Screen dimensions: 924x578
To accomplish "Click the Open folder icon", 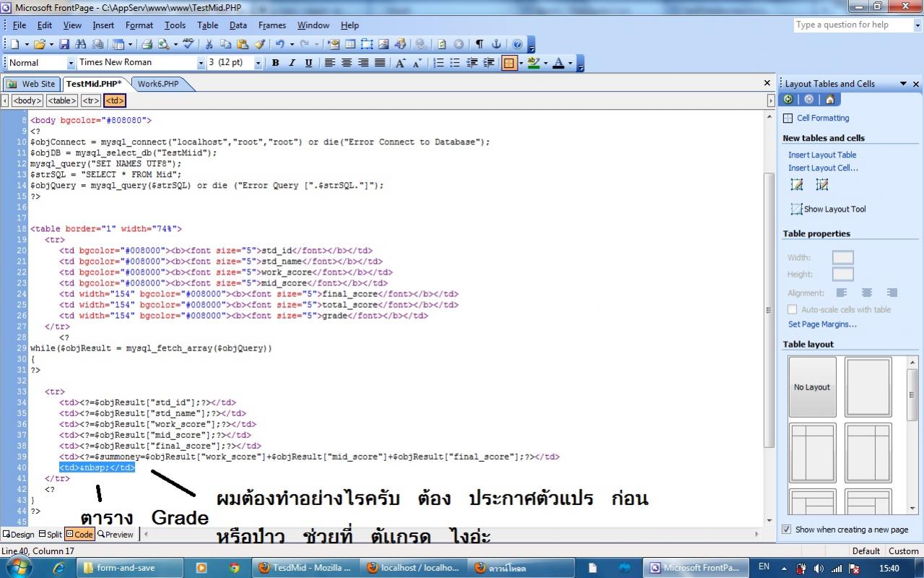I will (x=40, y=44).
